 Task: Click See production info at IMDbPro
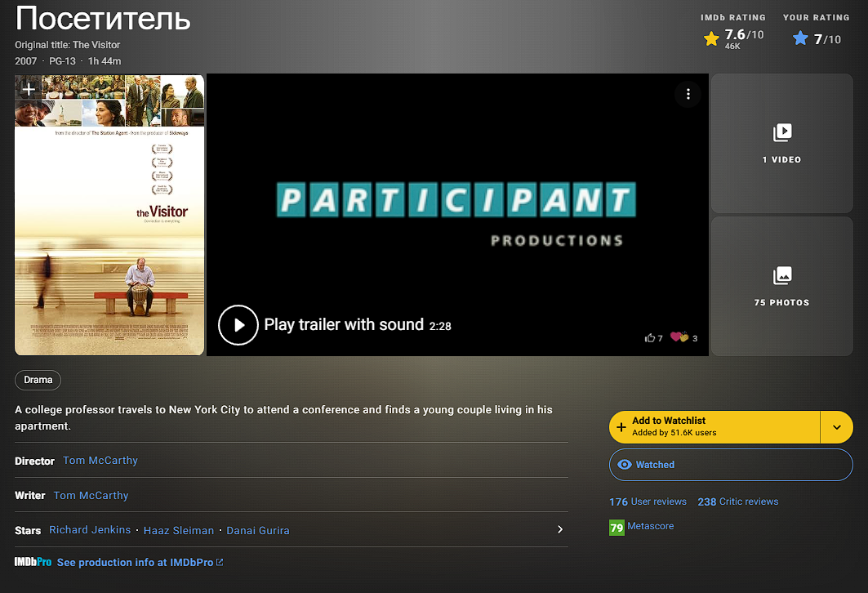[x=140, y=562]
